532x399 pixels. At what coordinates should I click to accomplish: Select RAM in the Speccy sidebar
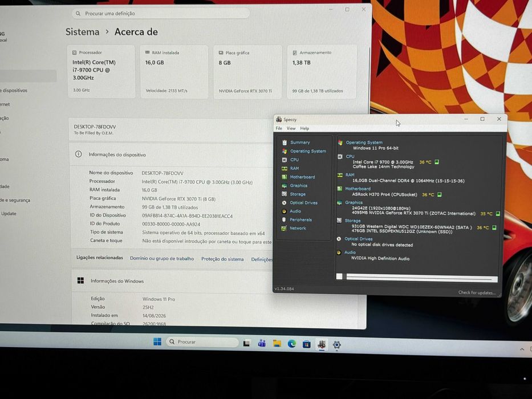[294, 168]
